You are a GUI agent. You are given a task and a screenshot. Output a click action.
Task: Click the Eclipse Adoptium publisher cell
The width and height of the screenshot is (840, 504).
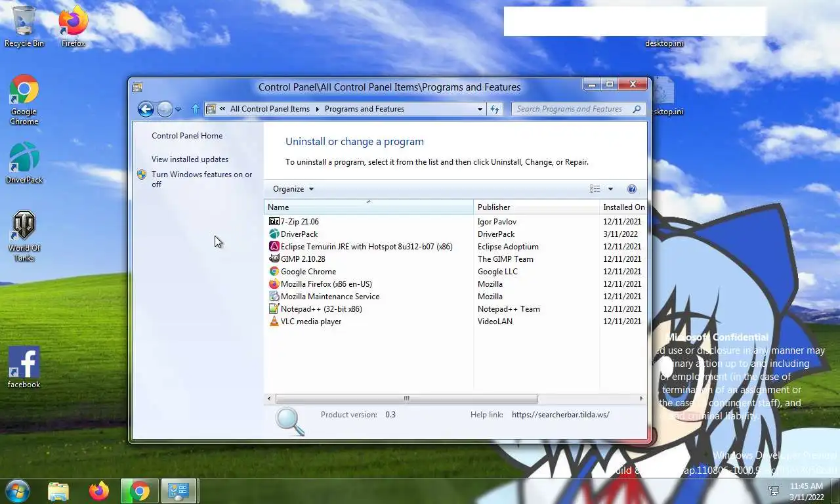pyautogui.click(x=508, y=247)
